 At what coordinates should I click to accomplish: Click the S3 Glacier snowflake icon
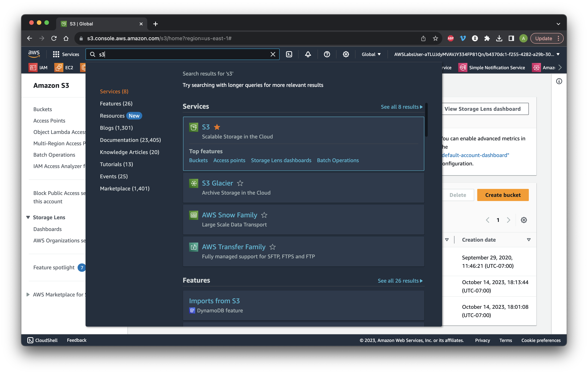[193, 183]
